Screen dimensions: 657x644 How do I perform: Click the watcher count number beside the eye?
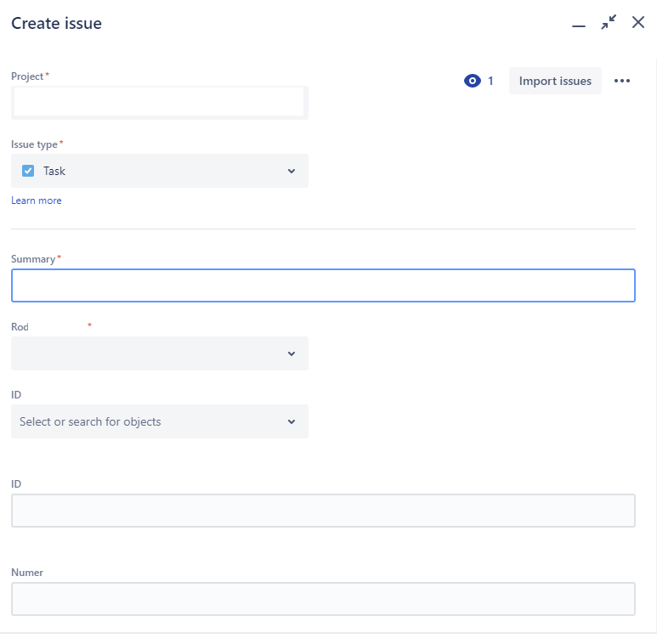(490, 82)
